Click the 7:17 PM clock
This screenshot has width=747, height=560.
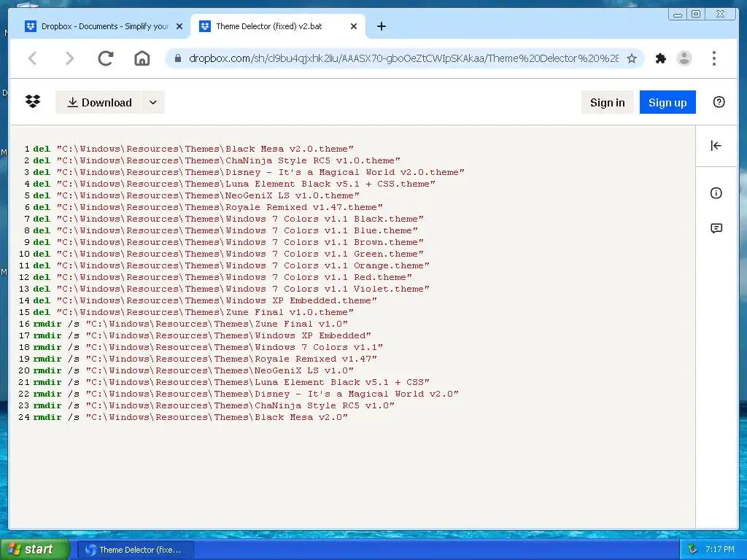tap(719, 550)
